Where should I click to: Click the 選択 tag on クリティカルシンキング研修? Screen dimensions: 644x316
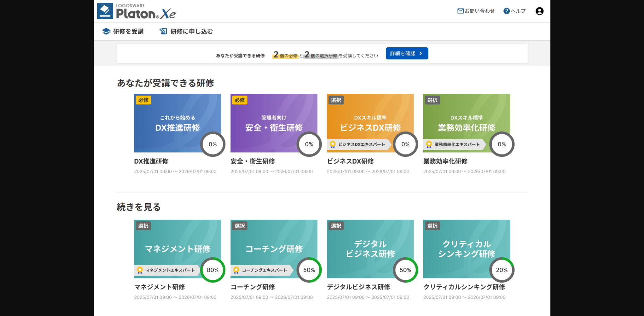(x=432, y=226)
